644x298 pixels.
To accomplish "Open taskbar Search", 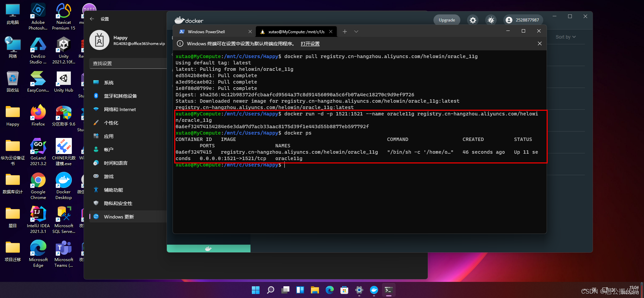I will pos(270,290).
